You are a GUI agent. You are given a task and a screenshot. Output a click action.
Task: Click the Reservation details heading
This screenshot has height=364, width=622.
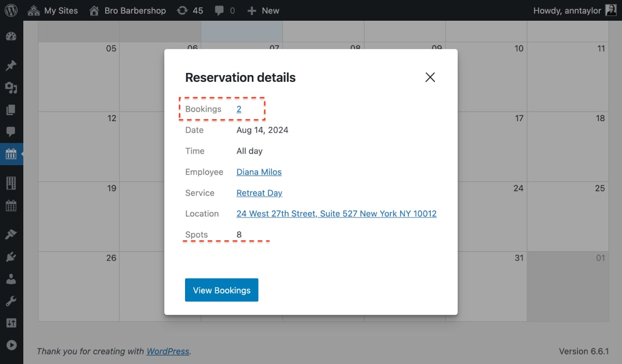coord(241,78)
